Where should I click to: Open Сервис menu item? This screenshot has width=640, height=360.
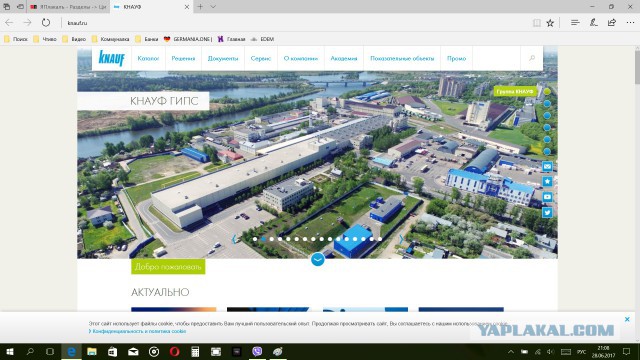coord(261,58)
